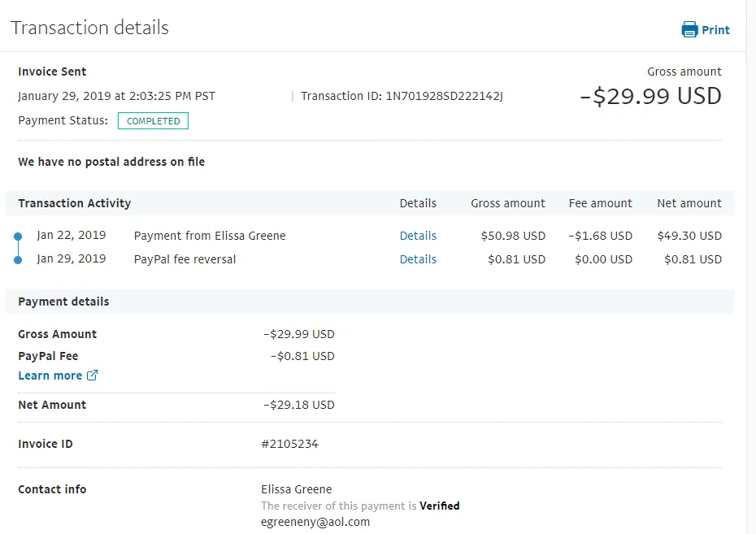
Task: Click the external link icon beside Learn more
Action: [92, 376]
